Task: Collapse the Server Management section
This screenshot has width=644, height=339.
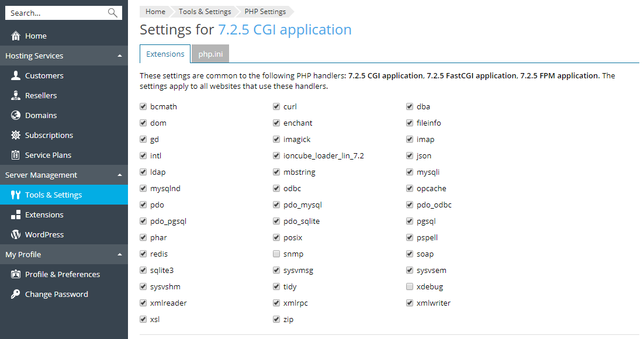Action: pos(120,175)
